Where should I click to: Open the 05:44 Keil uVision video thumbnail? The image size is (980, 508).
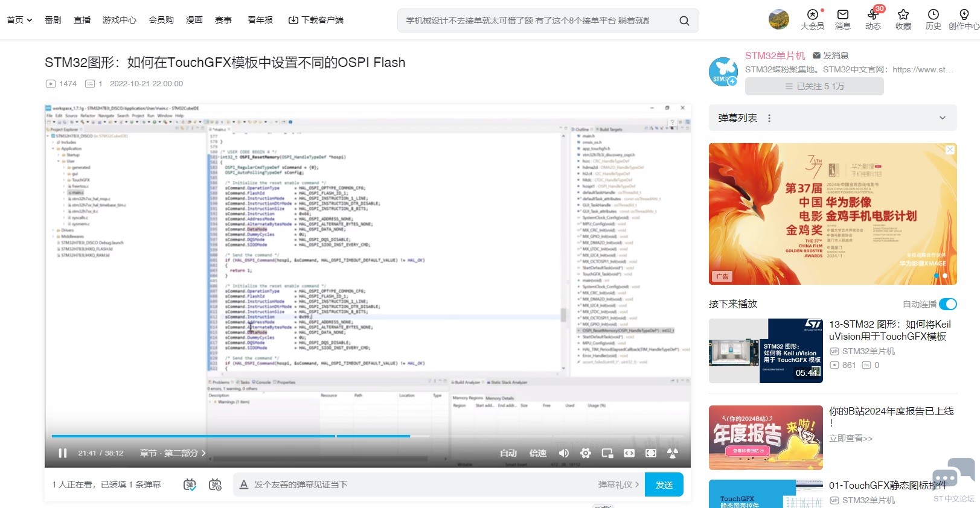pos(766,351)
